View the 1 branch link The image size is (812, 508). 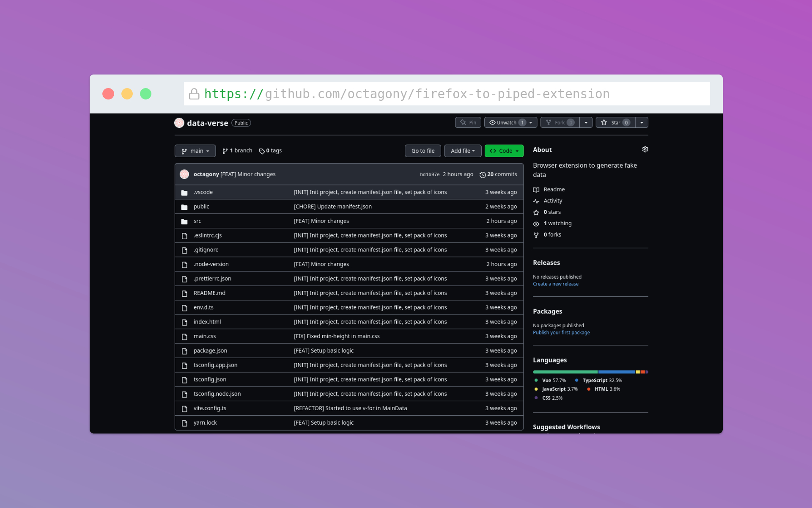point(237,151)
